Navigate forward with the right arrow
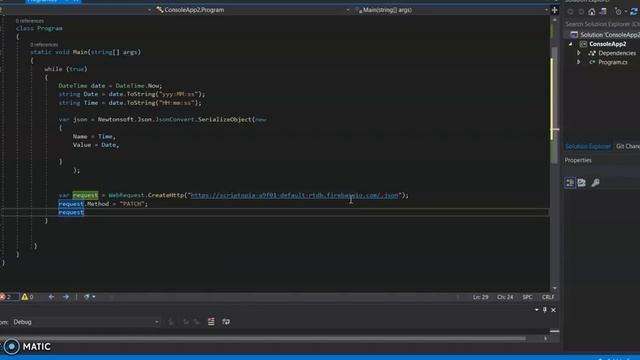The height and width of the screenshot is (360, 640). 66,297
